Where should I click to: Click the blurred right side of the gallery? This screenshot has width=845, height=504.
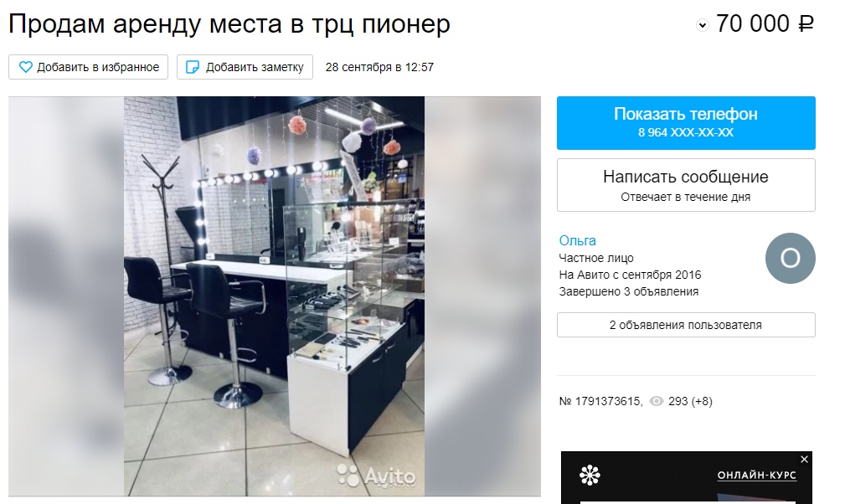pos(482,296)
